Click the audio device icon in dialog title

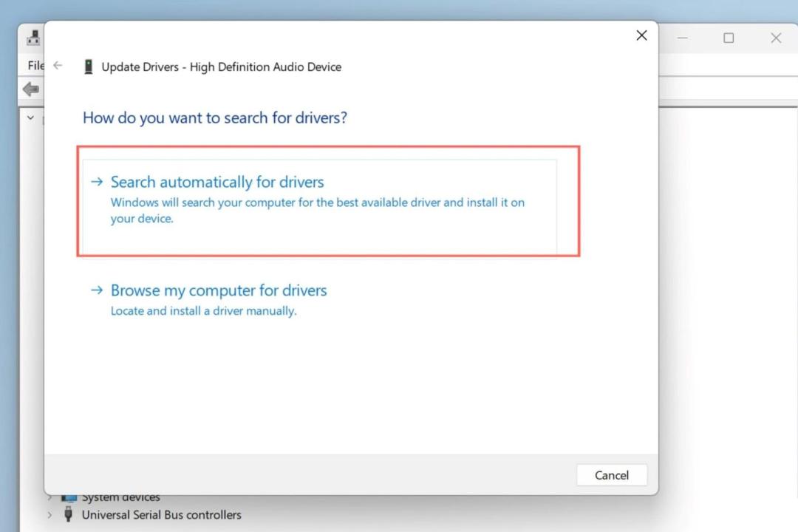point(89,66)
